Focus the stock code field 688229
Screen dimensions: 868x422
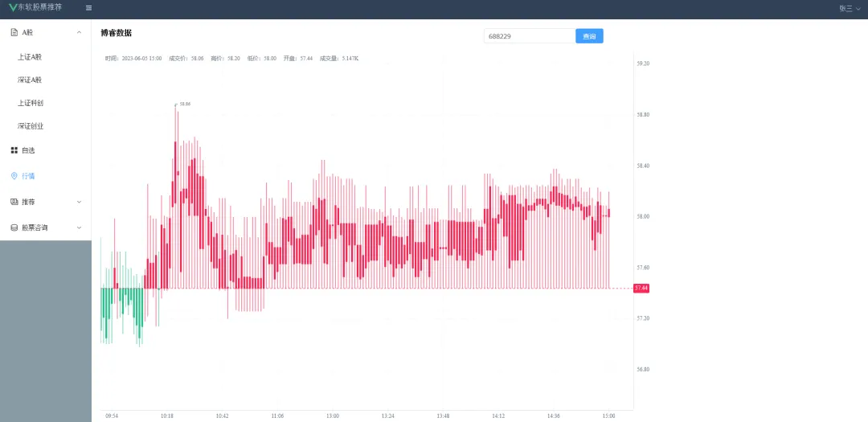tap(529, 36)
